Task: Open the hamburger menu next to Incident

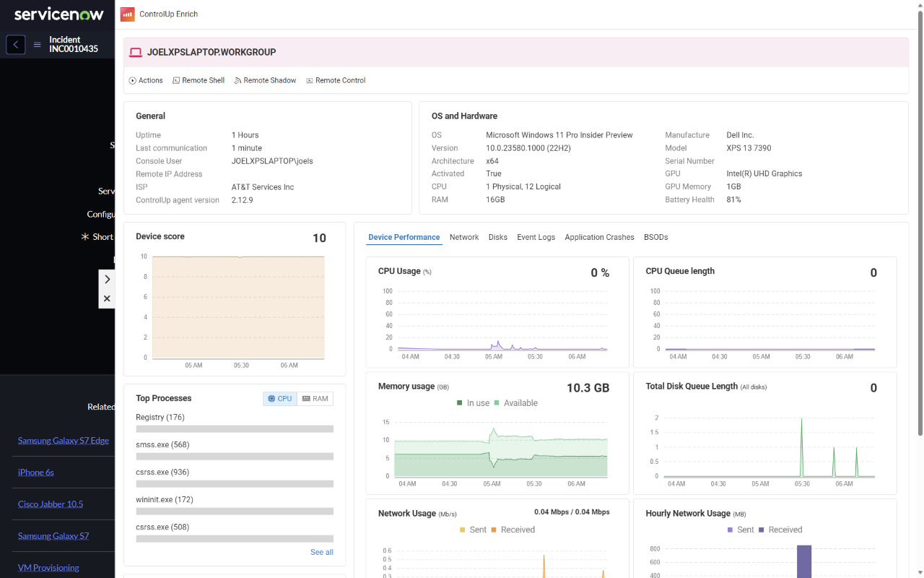Action: (38, 45)
